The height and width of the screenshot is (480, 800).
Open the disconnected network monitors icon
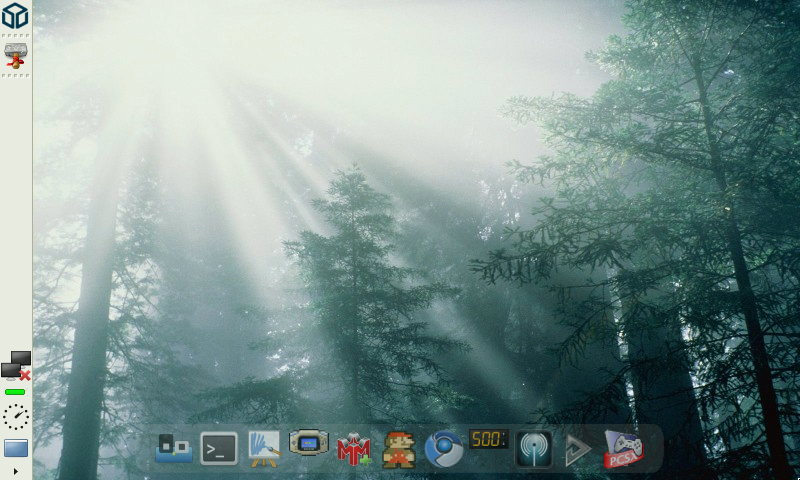[15, 366]
